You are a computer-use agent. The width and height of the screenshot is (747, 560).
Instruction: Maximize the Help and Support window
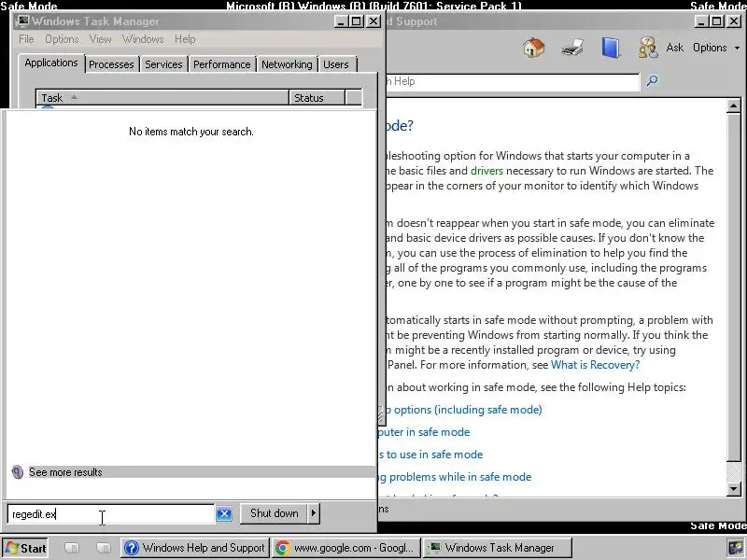tap(717, 21)
